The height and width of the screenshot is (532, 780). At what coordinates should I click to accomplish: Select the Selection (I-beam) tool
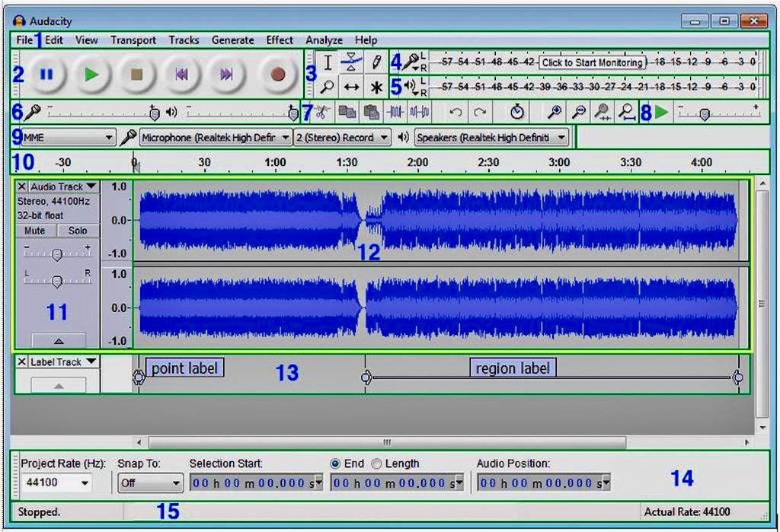tap(328, 62)
